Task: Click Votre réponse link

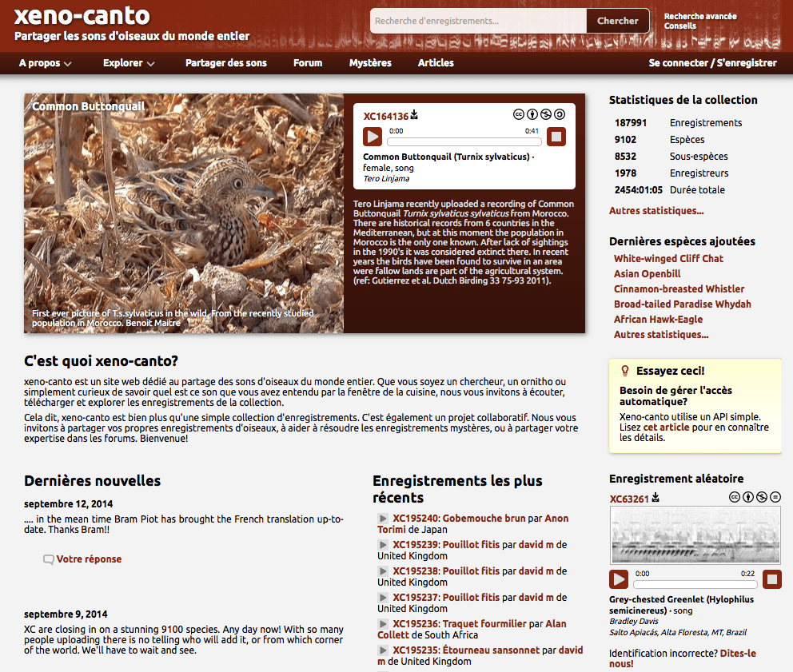Action: [89, 559]
